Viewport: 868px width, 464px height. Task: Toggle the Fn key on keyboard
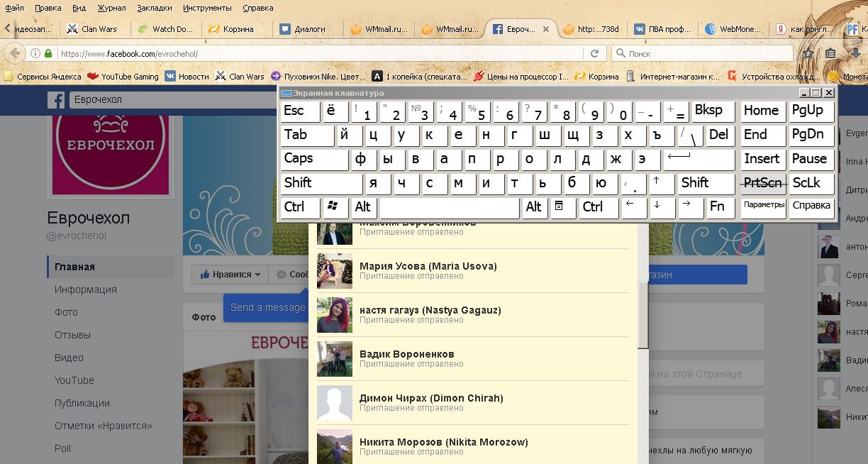click(x=720, y=207)
